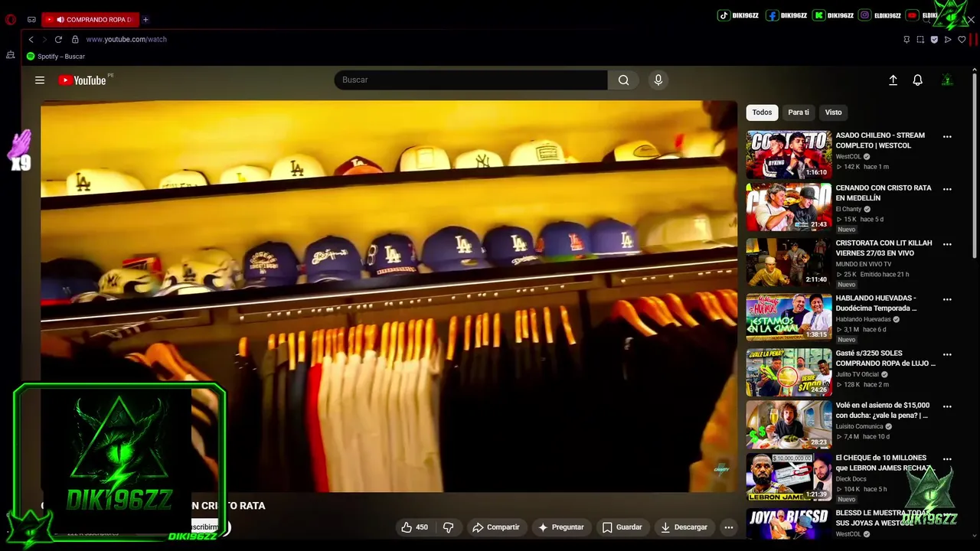980x551 pixels.
Task: Go to the YouTube home logo
Action: 82,80
